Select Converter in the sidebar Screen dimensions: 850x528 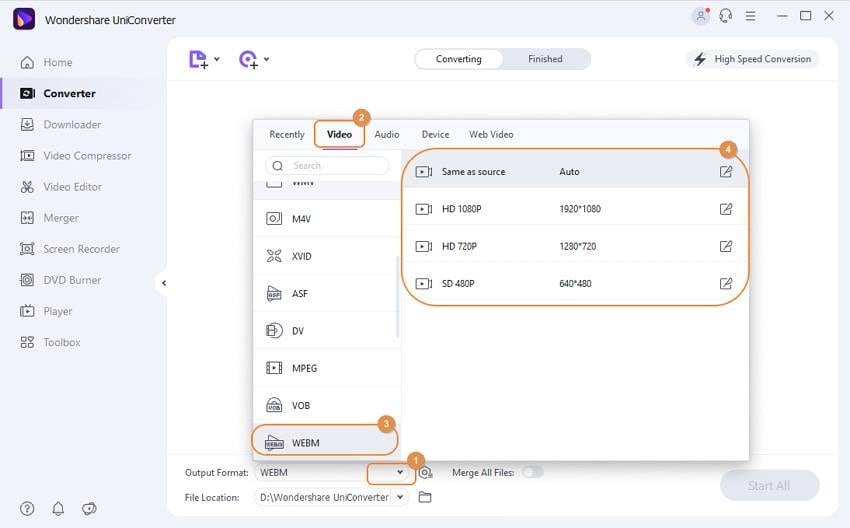tap(57, 93)
